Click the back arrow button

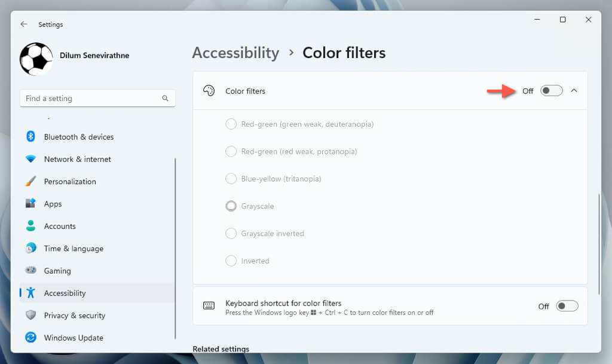pos(24,25)
